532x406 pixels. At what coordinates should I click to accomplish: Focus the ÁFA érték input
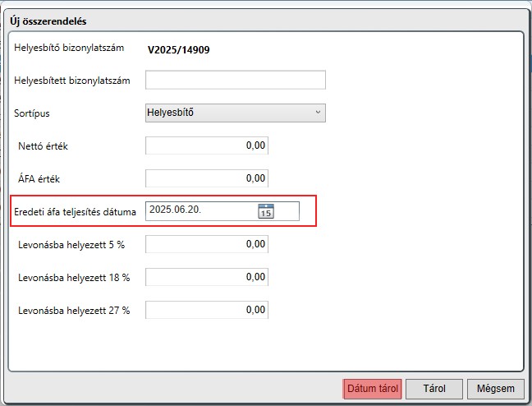tap(207, 178)
